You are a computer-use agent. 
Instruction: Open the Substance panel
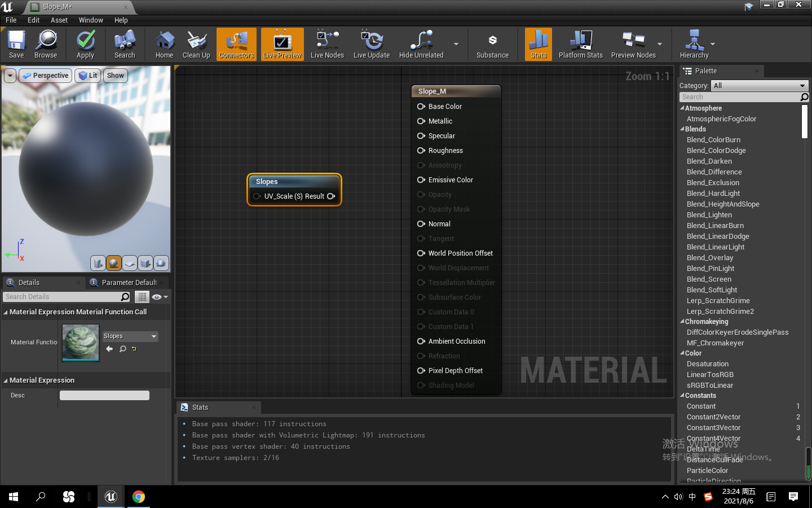pyautogui.click(x=492, y=44)
